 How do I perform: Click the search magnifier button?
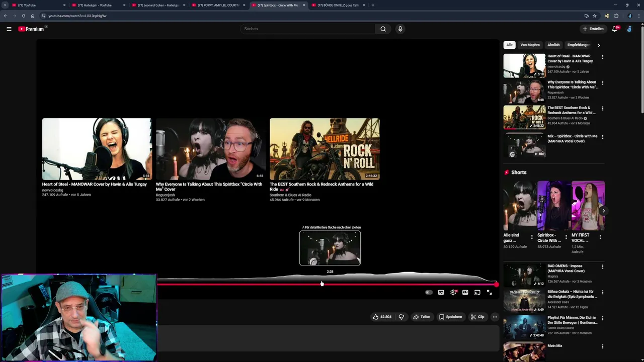coord(383,29)
